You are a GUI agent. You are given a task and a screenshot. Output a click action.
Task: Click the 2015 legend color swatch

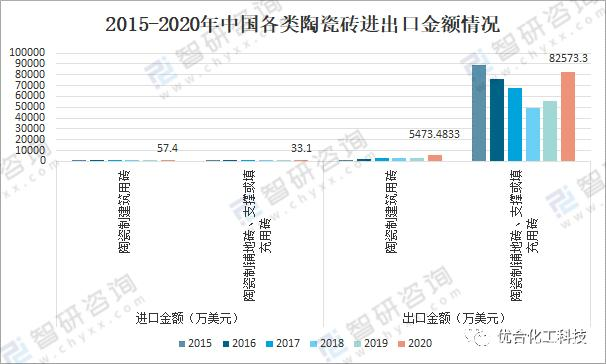[x=182, y=344]
